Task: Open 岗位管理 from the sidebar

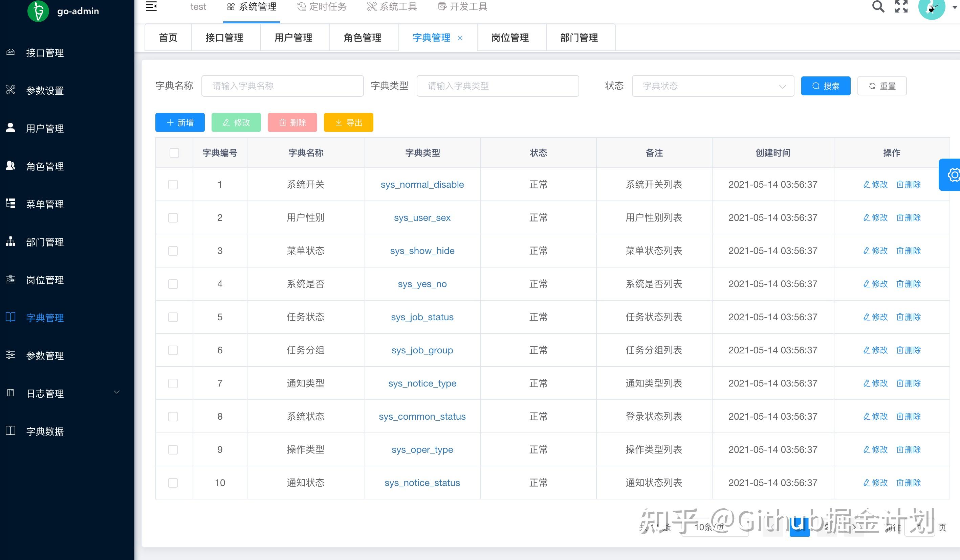Action: 45,280
